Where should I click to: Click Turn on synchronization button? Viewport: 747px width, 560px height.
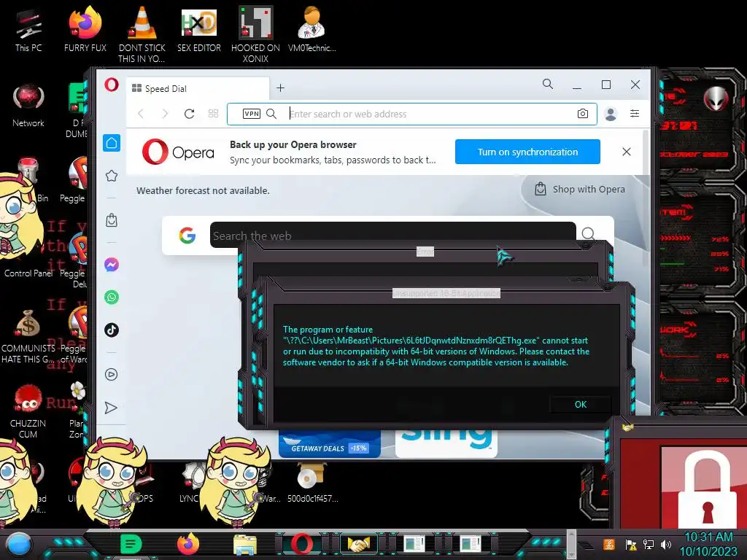tap(527, 152)
